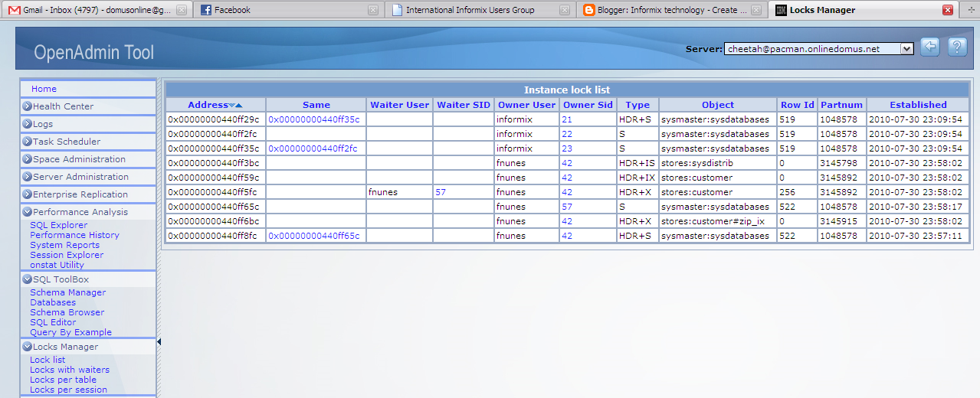
Task: Open Locks per session link
Action: [x=69, y=390]
